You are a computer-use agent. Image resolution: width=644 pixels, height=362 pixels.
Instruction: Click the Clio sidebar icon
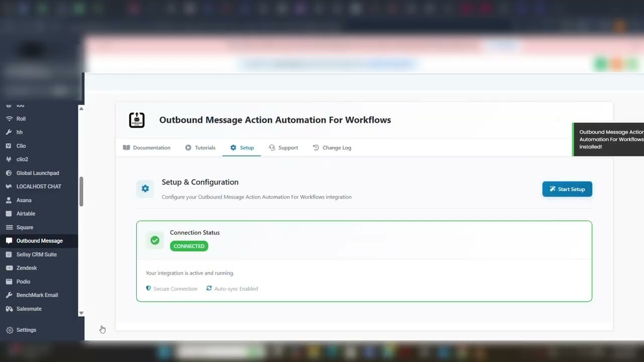tap(9, 146)
